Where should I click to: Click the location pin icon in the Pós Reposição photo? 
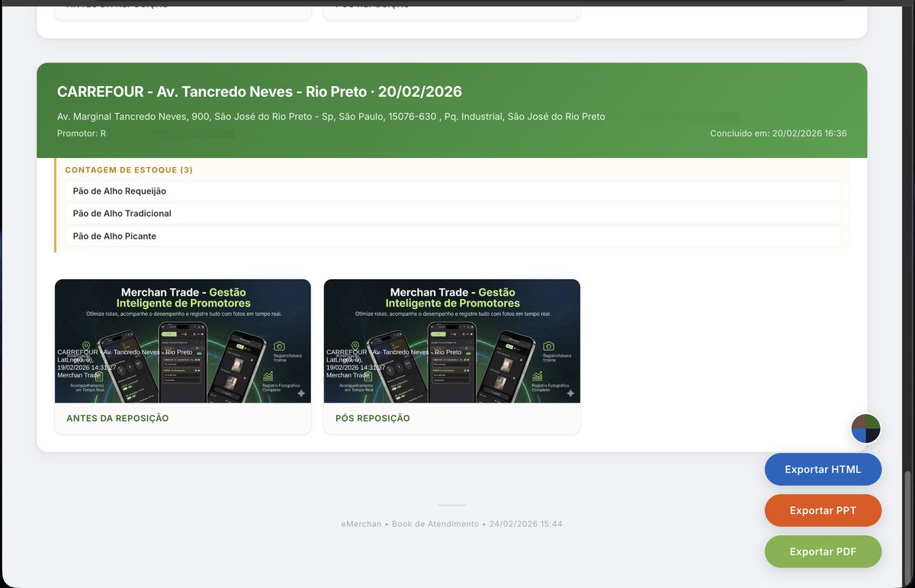[x=356, y=346]
